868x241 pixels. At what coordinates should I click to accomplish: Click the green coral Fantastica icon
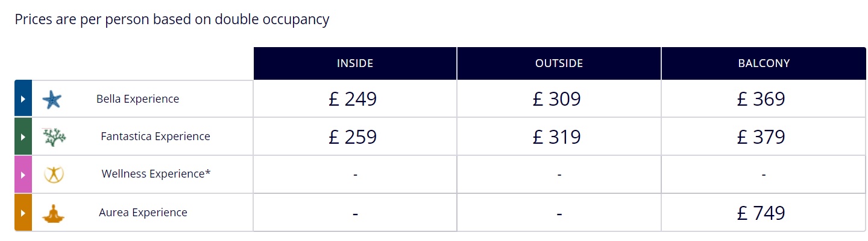tap(54, 137)
